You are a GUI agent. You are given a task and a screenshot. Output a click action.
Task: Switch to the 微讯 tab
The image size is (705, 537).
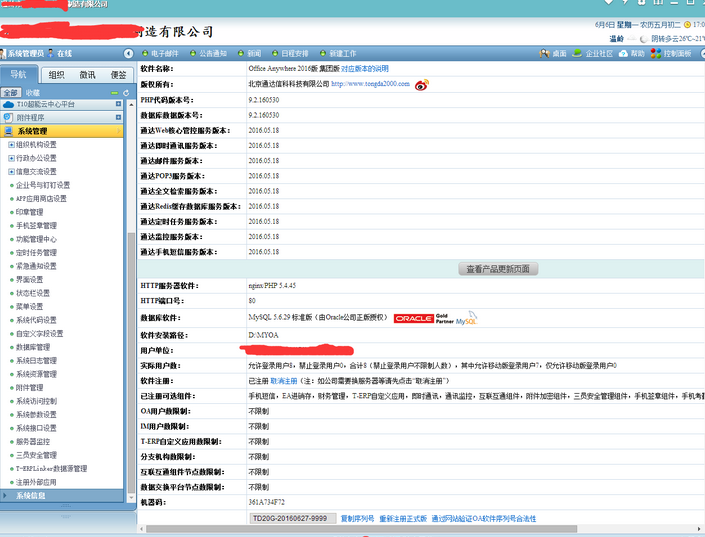click(x=87, y=75)
